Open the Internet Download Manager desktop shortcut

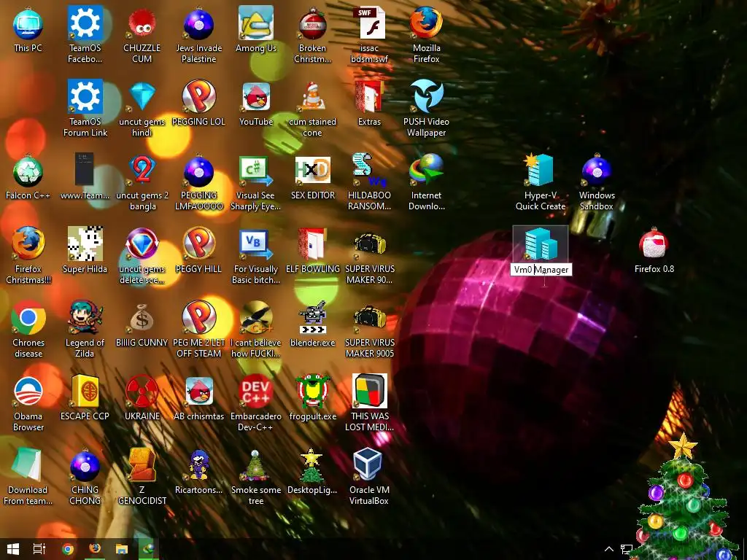click(426, 170)
